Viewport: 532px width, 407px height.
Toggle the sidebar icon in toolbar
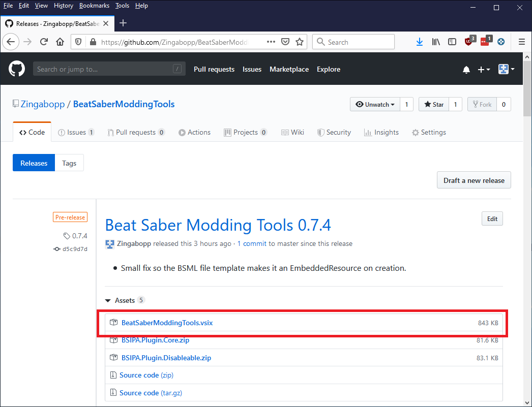coord(452,42)
